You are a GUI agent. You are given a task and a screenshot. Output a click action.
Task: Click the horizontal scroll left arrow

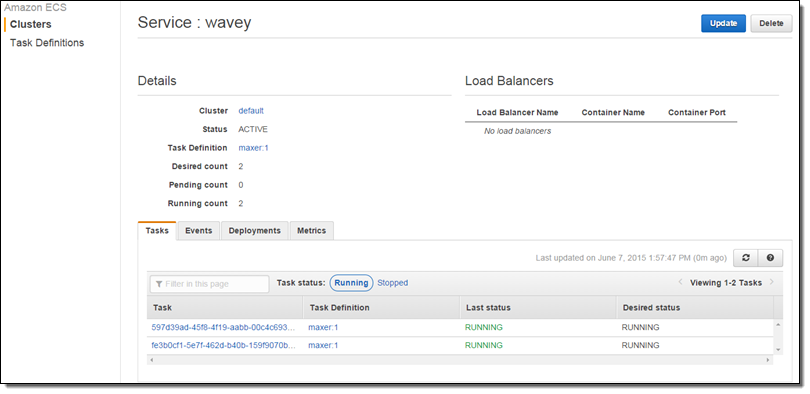point(151,360)
